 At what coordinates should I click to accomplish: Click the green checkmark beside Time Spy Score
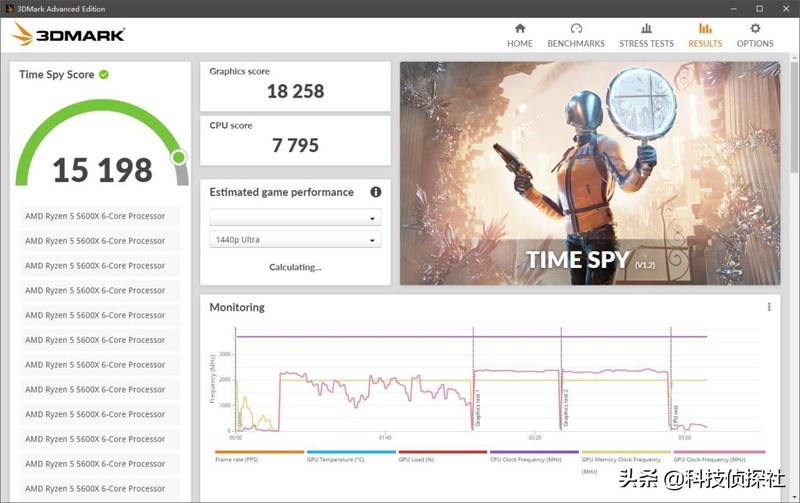(x=104, y=74)
